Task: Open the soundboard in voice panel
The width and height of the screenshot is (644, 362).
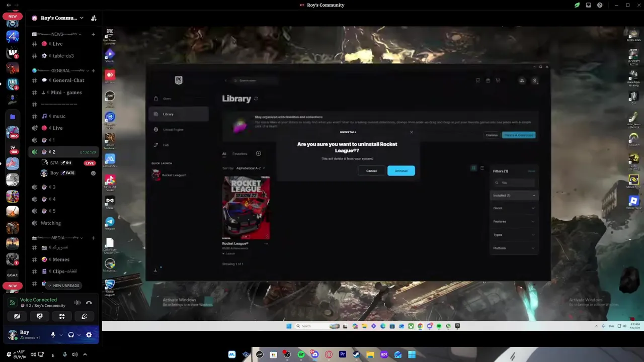Action: [85, 316]
